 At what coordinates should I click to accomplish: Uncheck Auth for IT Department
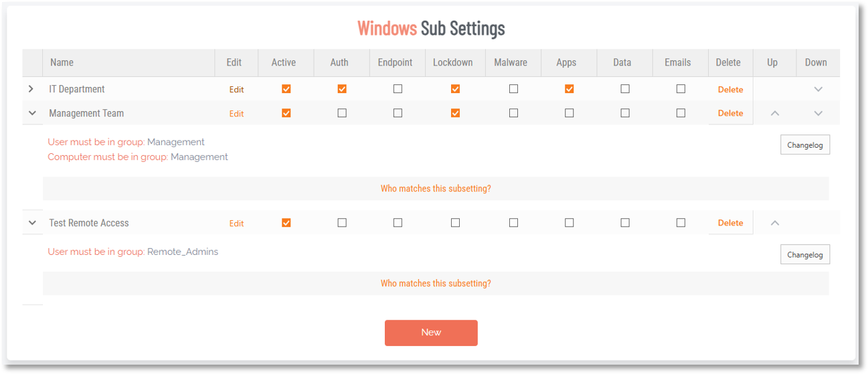pos(342,88)
